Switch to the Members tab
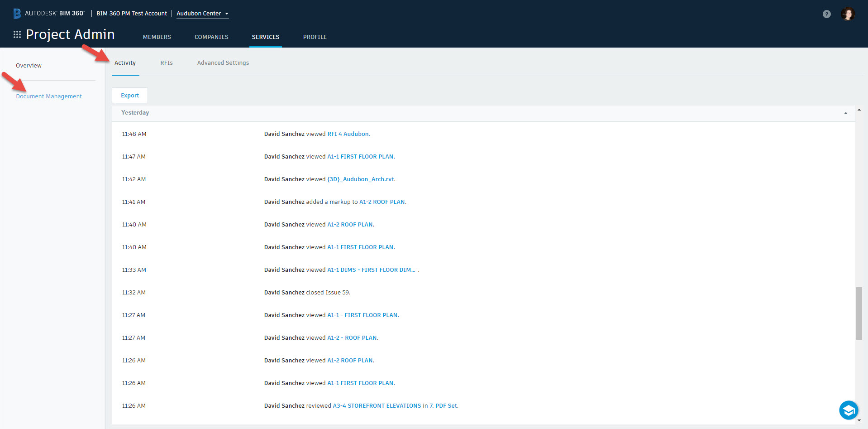Screen dimensions: 868x429 [157, 37]
